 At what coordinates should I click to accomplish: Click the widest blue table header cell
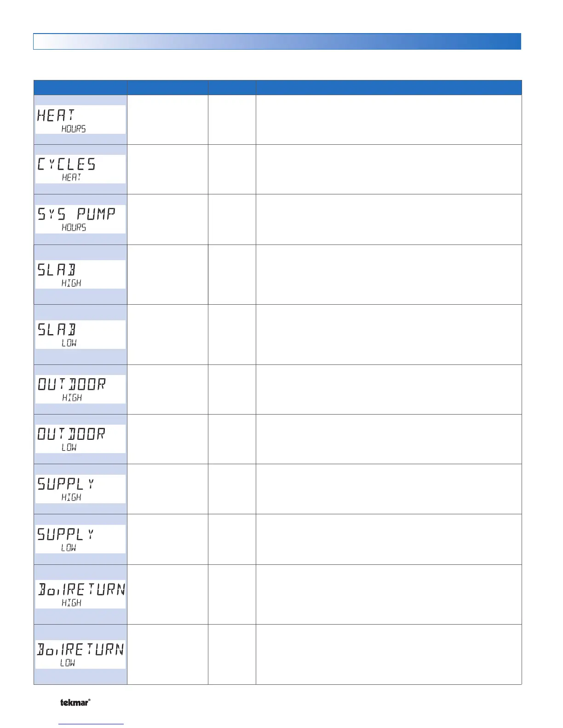(389, 87)
